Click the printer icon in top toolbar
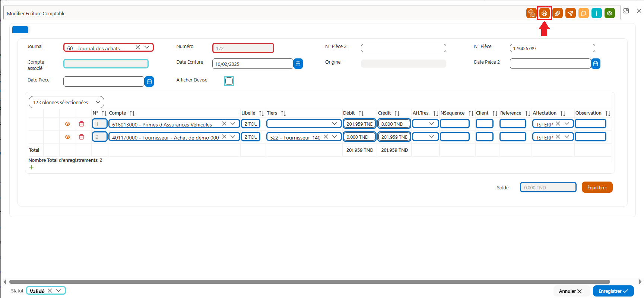Screen dimensions: 644x298 coord(544,13)
